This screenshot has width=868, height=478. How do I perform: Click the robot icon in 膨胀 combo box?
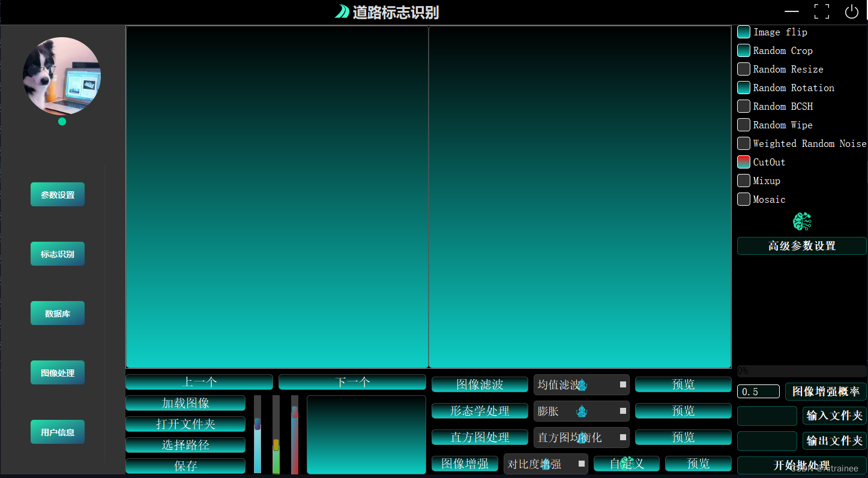point(581,411)
